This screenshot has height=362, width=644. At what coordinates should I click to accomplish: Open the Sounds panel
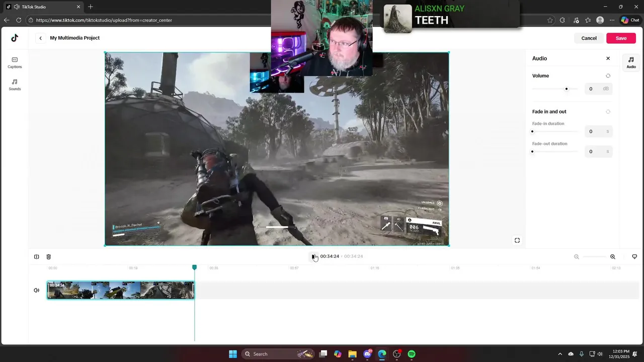click(x=15, y=85)
